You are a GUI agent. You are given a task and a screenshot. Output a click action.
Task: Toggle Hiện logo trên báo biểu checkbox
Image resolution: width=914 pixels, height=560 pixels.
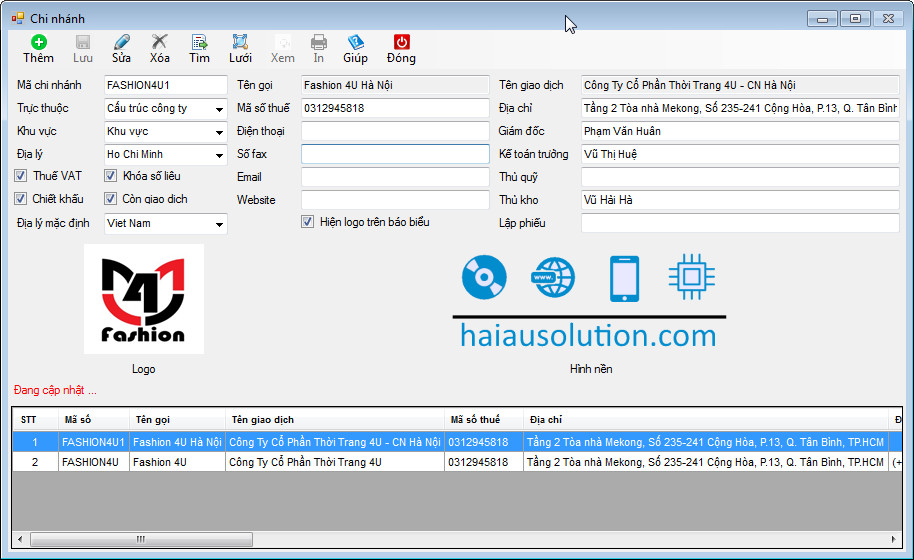click(307, 222)
